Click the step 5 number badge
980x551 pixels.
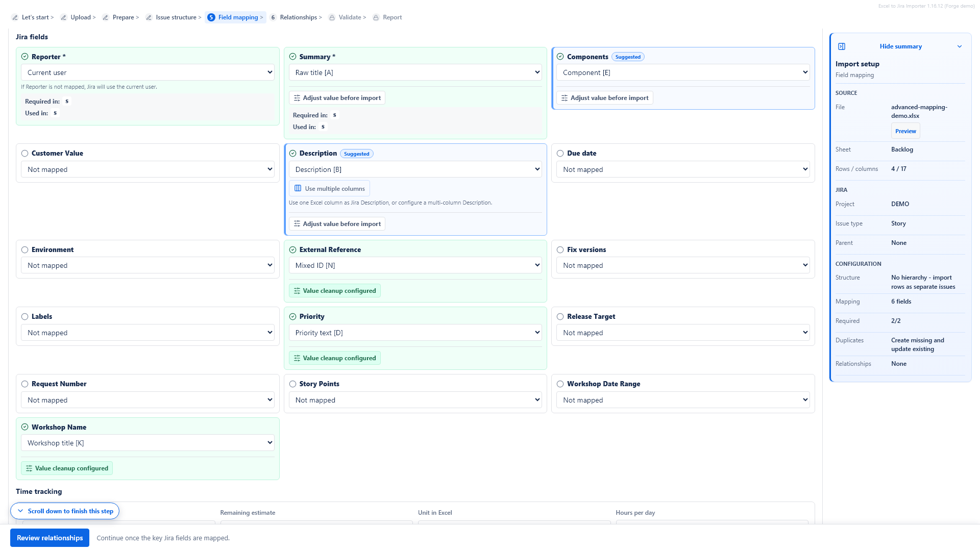(211, 17)
